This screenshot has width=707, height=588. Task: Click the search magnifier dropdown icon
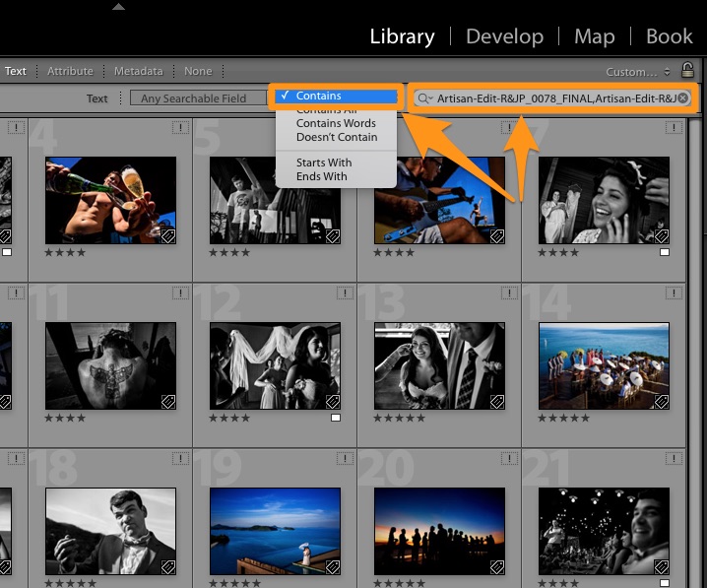point(424,98)
